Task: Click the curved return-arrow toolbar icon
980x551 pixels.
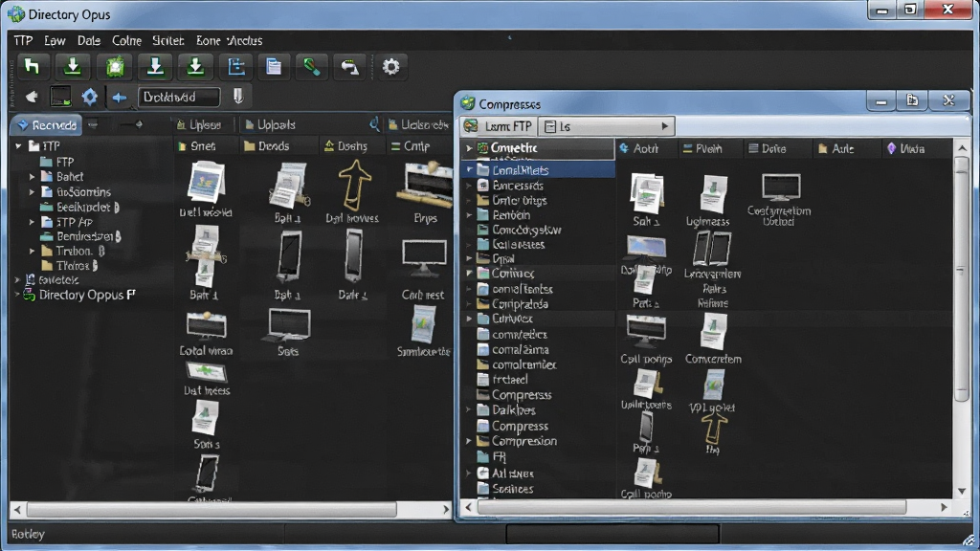Action: [350, 66]
